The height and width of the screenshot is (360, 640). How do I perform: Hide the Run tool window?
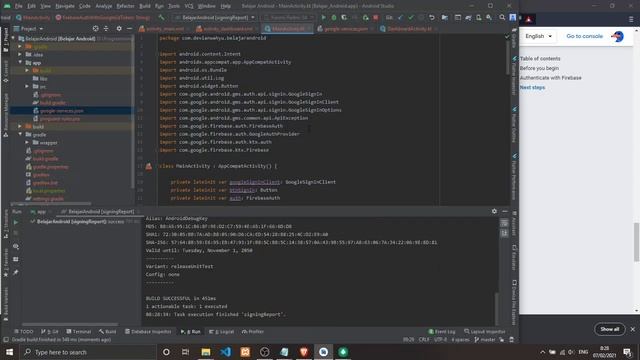(x=505, y=211)
